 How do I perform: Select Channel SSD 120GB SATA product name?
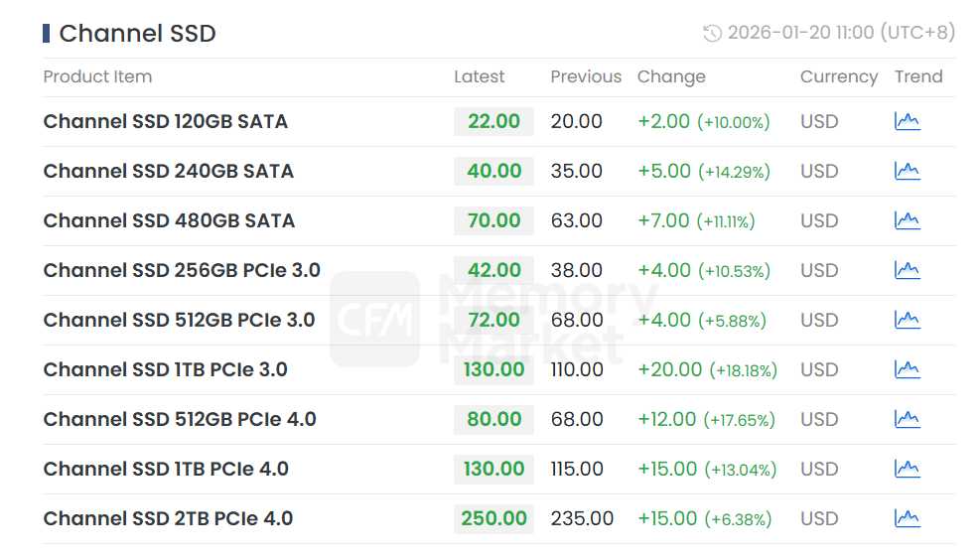click(x=166, y=121)
